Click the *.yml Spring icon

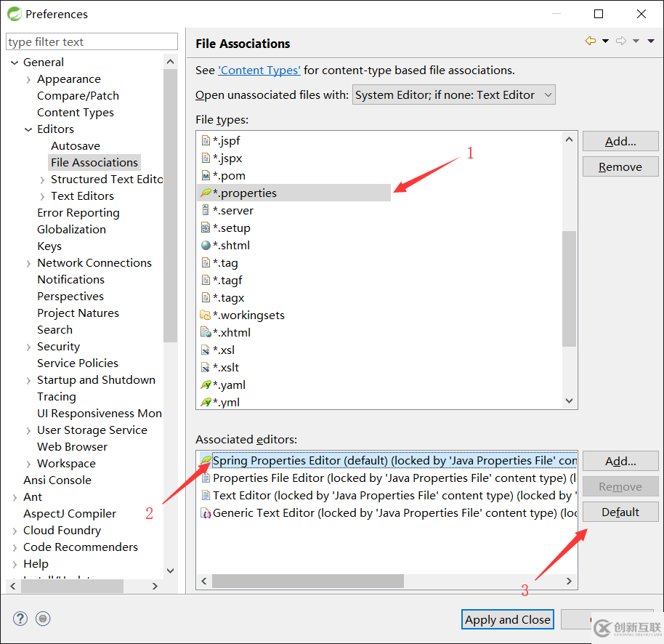pos(206,402)
